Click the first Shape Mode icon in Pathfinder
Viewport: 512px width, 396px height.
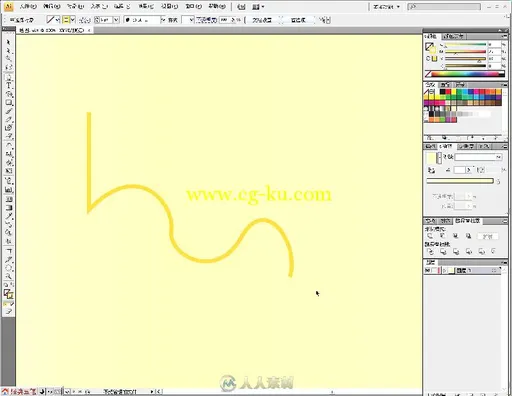point(430,236)
